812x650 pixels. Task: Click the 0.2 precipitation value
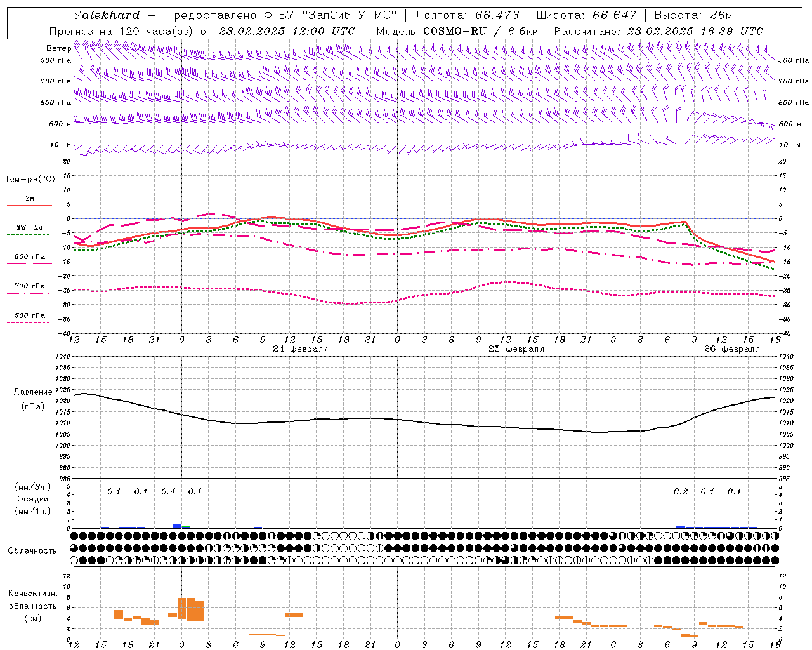pyautogui.click(x=681, y=492)
